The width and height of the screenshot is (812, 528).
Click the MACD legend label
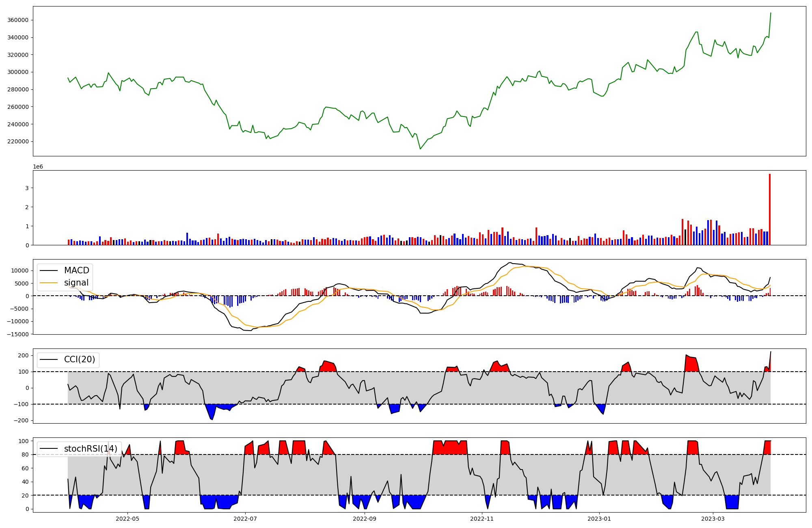tap(76, 270)
